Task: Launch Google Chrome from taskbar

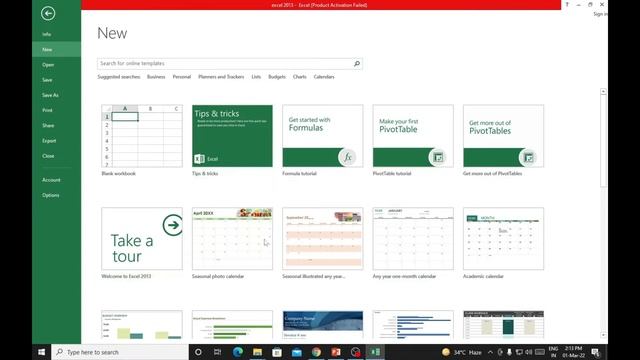Action: click(x=316, y=352)
